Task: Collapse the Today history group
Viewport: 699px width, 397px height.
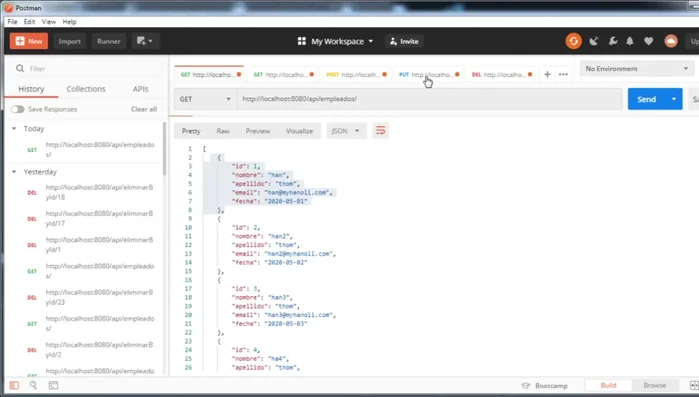Action: (x=14, y=128)
